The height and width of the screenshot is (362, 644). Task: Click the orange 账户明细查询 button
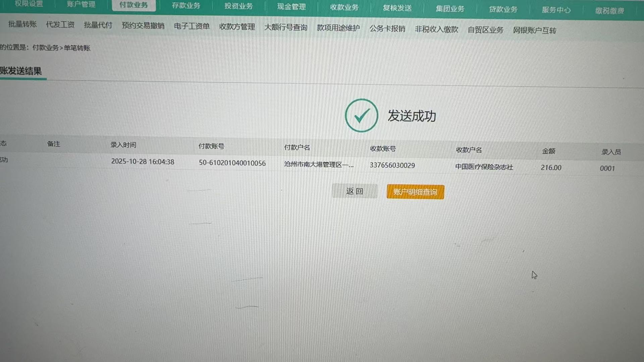[415, 192]
